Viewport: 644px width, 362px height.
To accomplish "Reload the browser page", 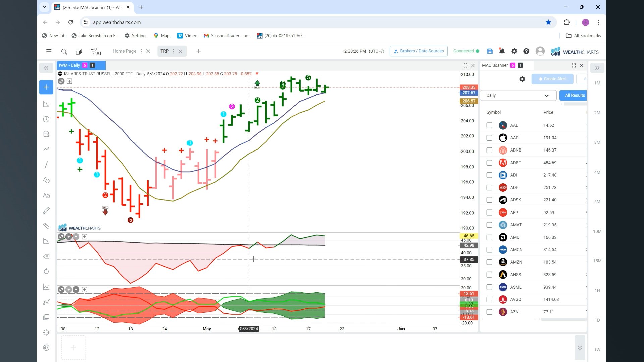I will coord(70,22).
